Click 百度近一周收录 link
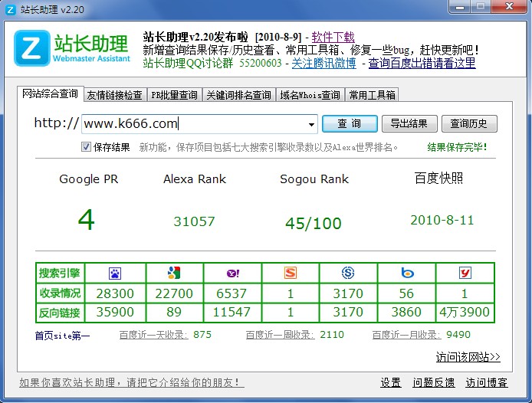This screenshot has height=403, width=532. 280,335
